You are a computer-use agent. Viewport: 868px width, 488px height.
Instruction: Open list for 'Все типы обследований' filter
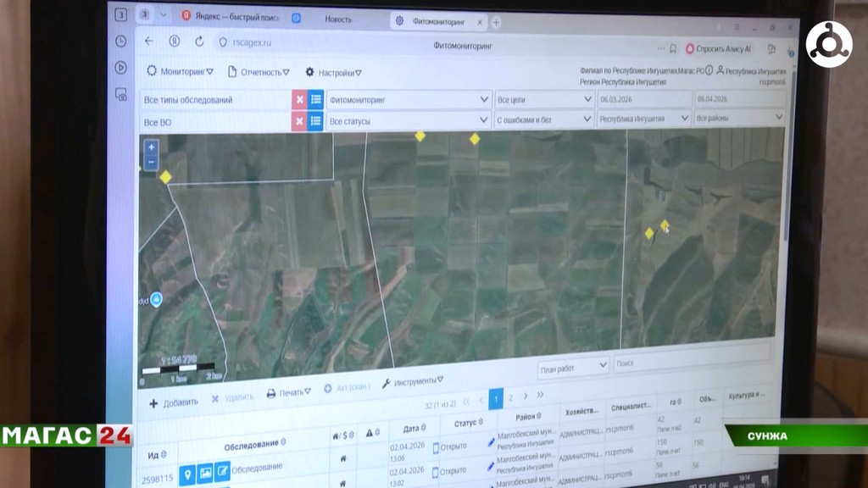[x=315, y=99]
